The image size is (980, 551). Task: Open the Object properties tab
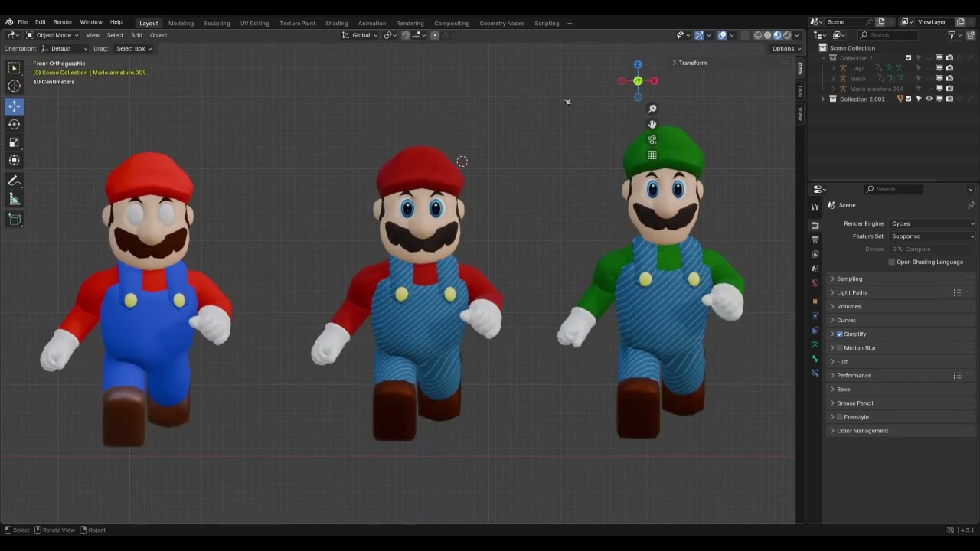pyautogui.click(x=815, y=302)
